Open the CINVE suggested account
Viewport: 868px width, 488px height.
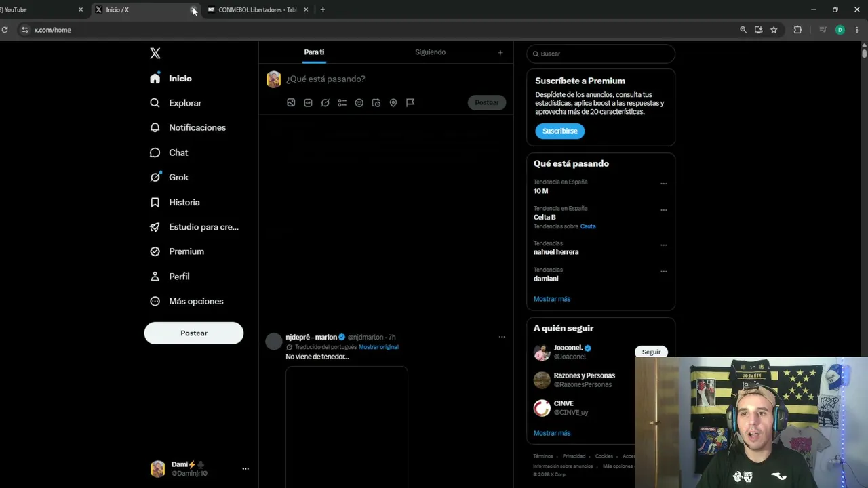click(564, 403)
